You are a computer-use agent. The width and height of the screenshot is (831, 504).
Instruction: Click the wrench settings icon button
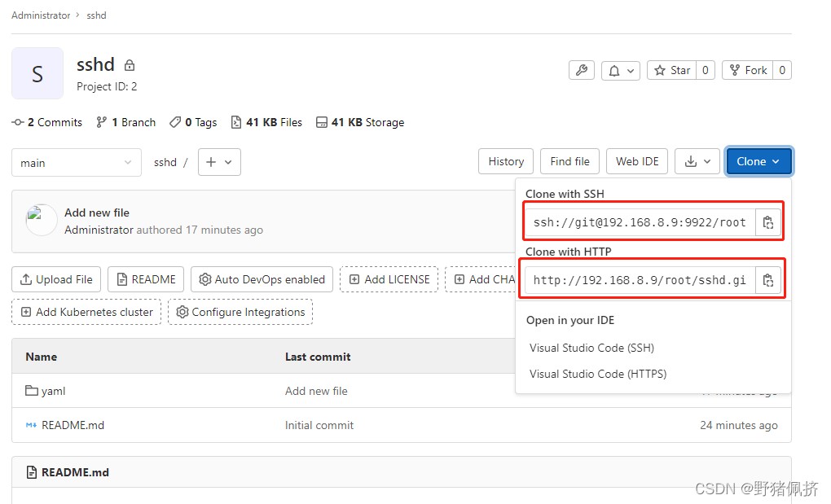click(581, 70)
